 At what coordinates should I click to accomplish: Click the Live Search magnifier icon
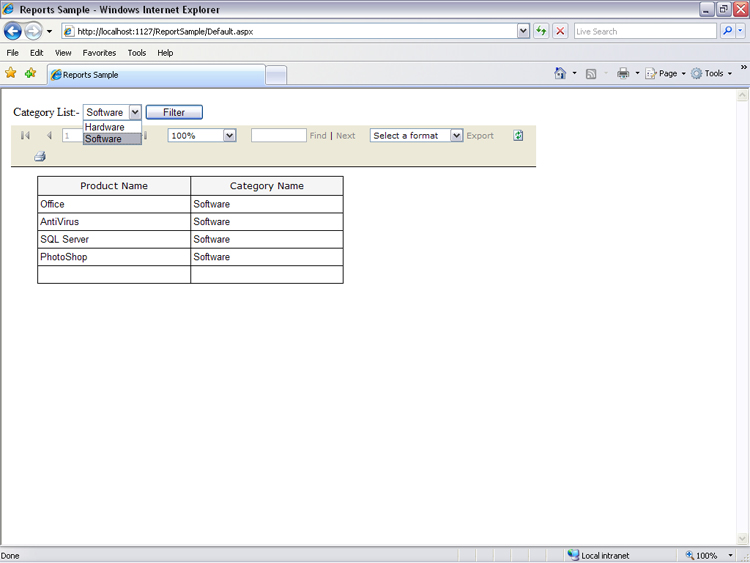(728, 31)
